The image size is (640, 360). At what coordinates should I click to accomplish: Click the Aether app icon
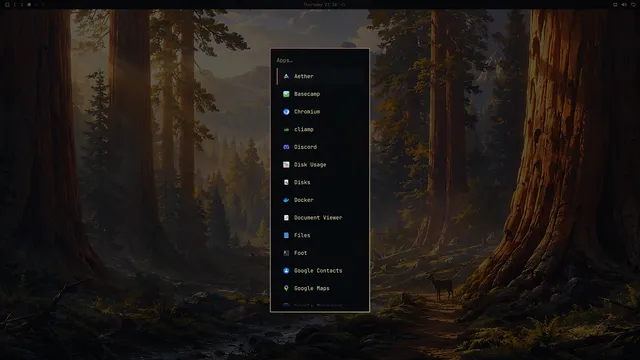click(286, 76)
